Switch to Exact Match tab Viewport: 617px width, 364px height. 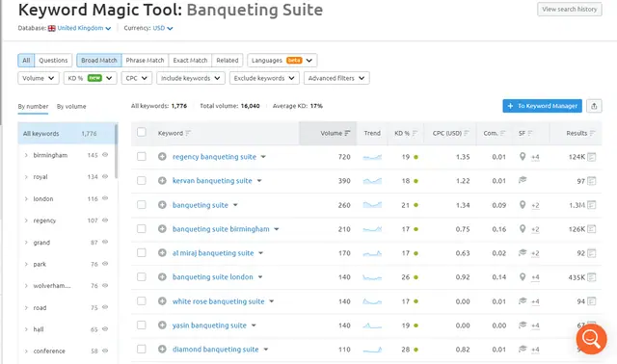click(x=190, y=60)
